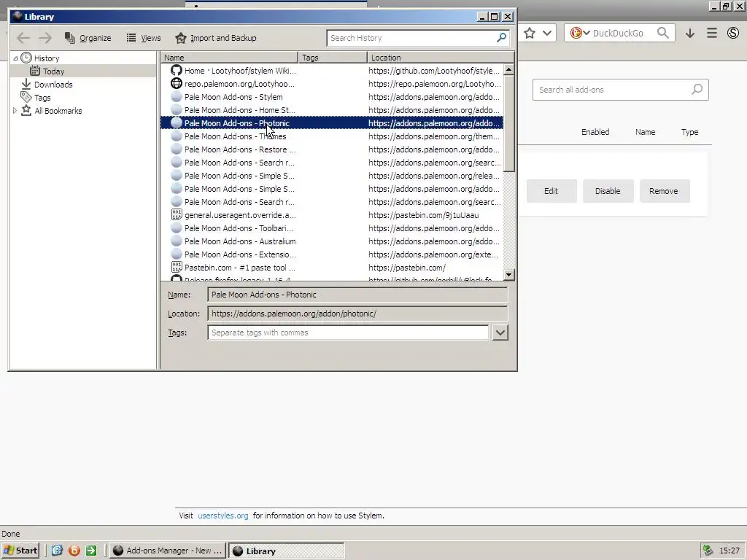747x560 pixels.
Task: Click the Remove style button
Action: tap(664, 191)
